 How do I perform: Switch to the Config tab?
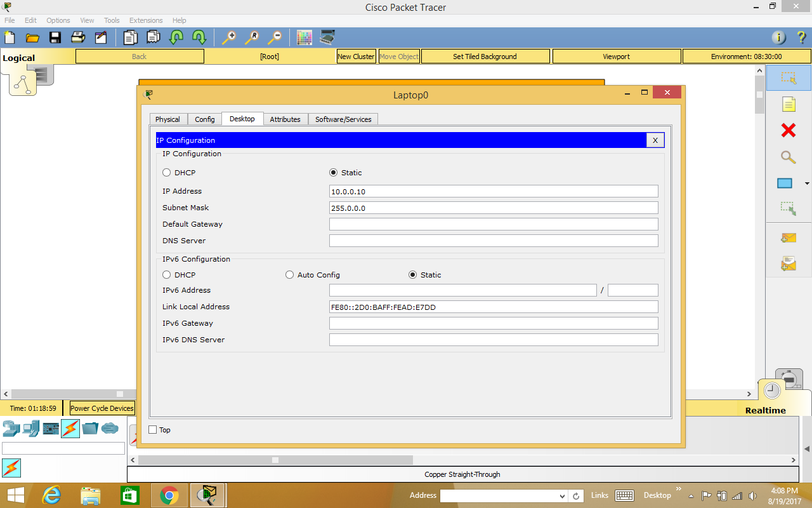[204, 119]
